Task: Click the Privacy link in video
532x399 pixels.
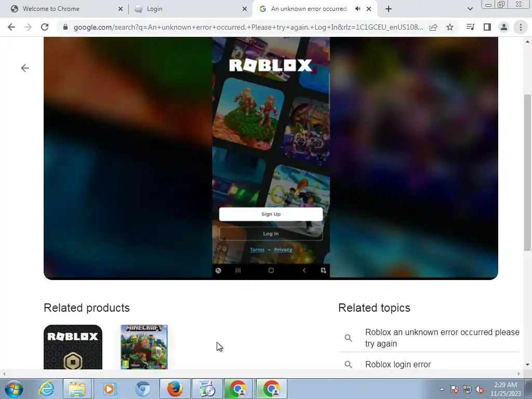Action: tap(283, 250)
